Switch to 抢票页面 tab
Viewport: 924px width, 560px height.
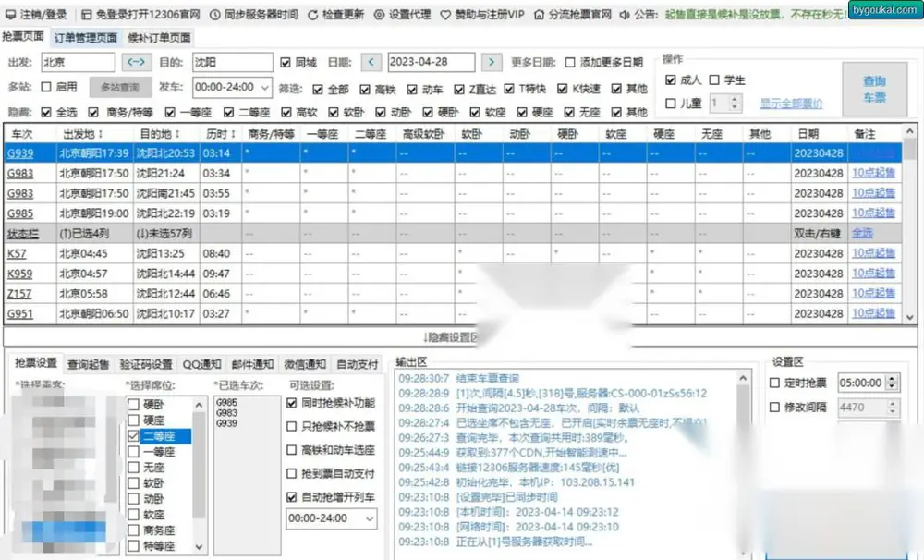[x=23, y=37]
